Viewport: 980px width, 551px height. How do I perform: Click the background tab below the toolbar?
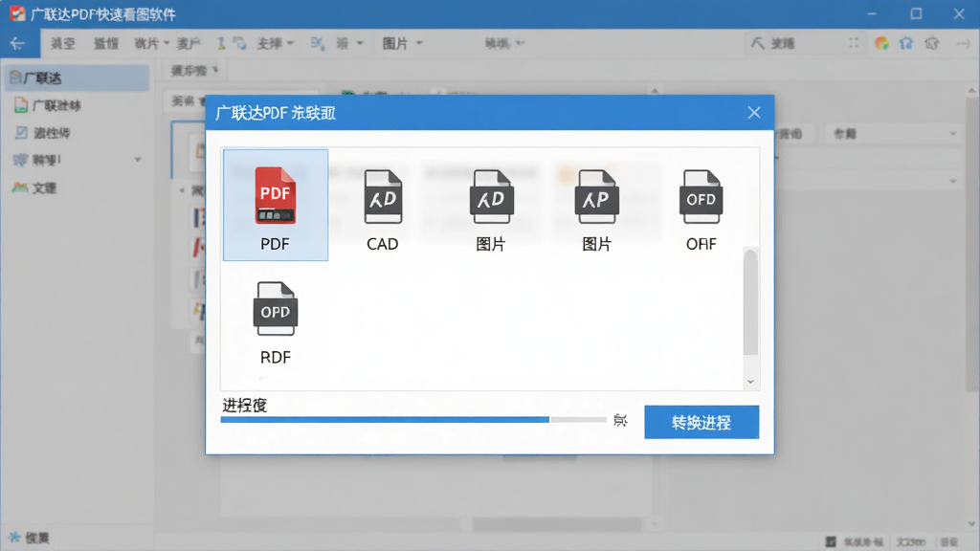[x=194, y=71]
